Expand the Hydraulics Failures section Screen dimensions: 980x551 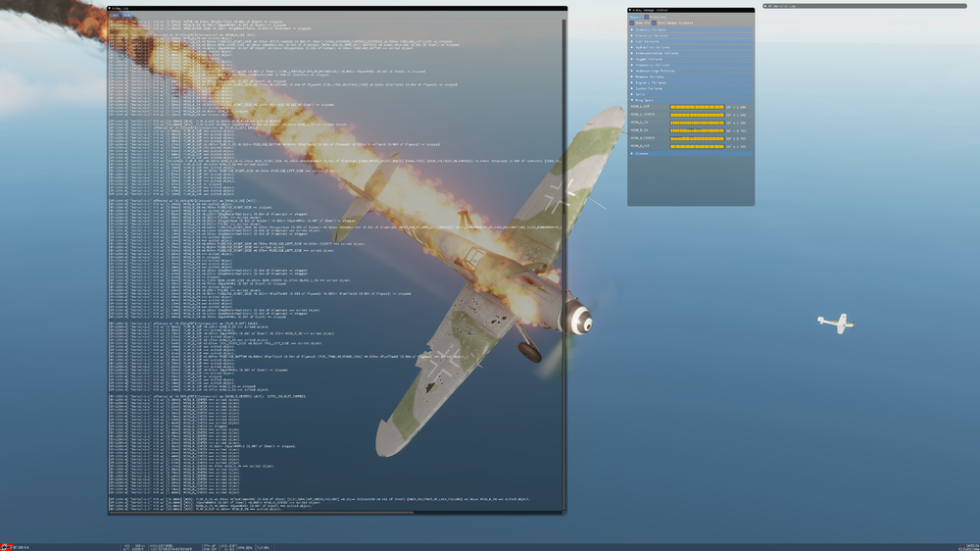[691, 47]
